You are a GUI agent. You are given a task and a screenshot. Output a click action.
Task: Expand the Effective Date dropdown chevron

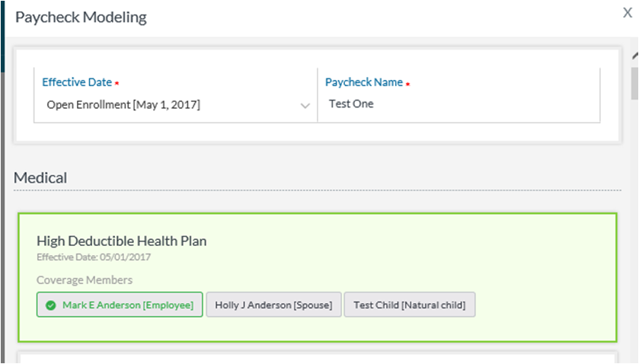pyautogui.click(x=305, y=105)
